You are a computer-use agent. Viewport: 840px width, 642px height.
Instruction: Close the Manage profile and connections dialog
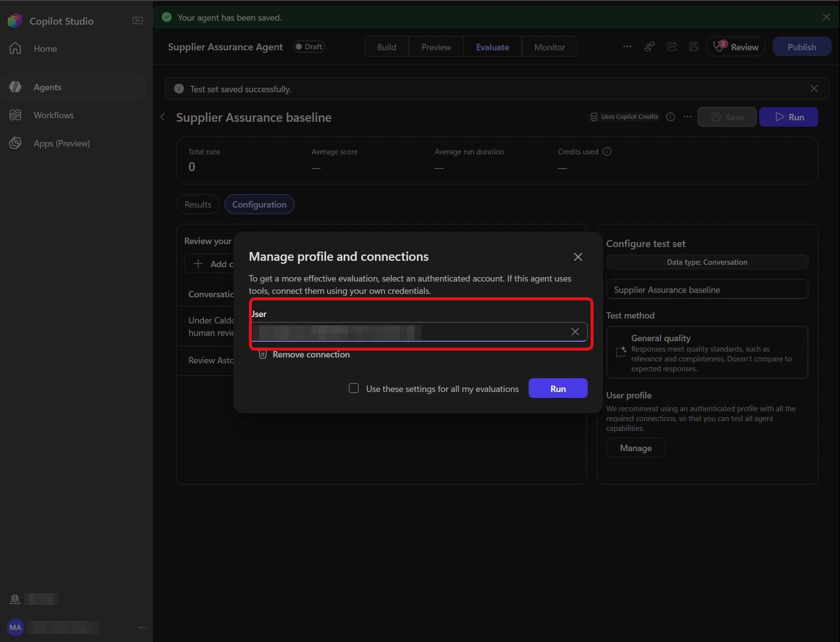(578, 256)
